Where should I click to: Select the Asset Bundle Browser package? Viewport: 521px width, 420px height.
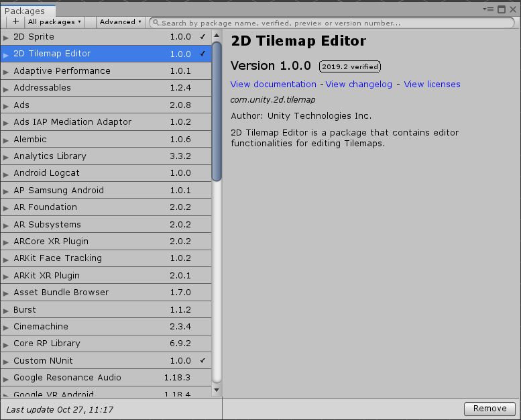pyautogui.click(x=106, y=293)
